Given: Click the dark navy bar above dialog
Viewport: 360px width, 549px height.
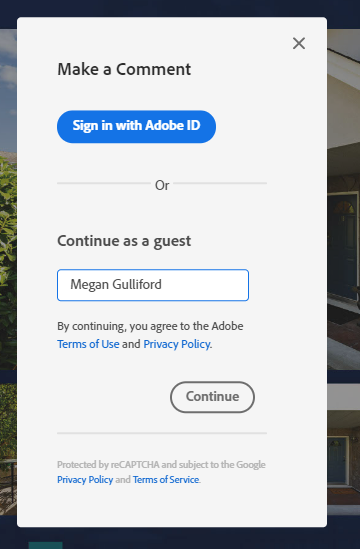Looking at the screenshot, I should [180, 8].
